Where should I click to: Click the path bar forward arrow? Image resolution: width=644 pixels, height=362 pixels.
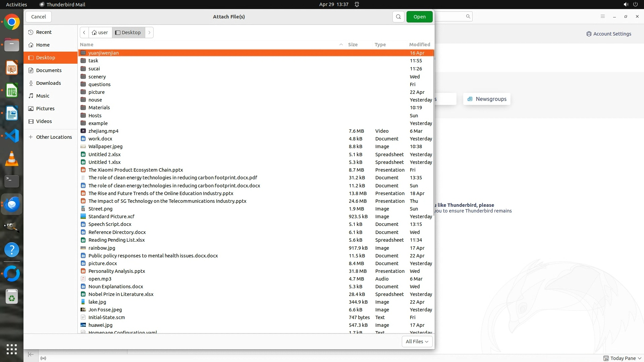[x=149, y=33]
